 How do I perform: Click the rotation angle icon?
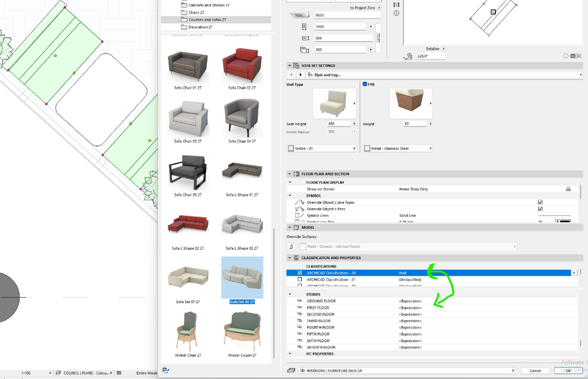[408, 56]
